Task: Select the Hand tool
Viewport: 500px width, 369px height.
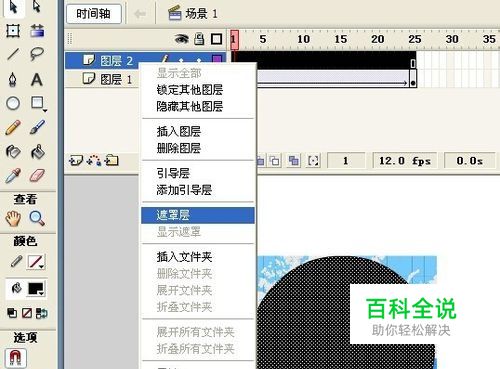Action: [13, 219]
